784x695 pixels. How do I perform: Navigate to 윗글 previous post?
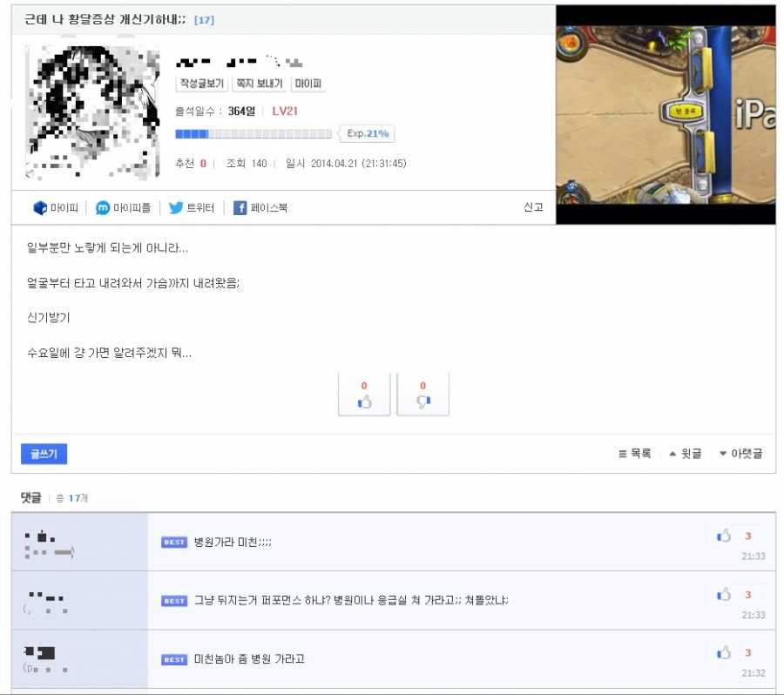(686, 454)
